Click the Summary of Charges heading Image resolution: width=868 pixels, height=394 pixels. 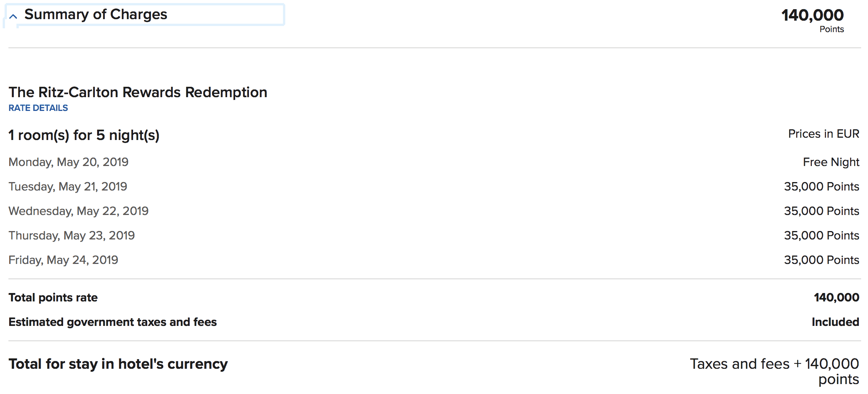pyautogui.click(x=96, y=15)
